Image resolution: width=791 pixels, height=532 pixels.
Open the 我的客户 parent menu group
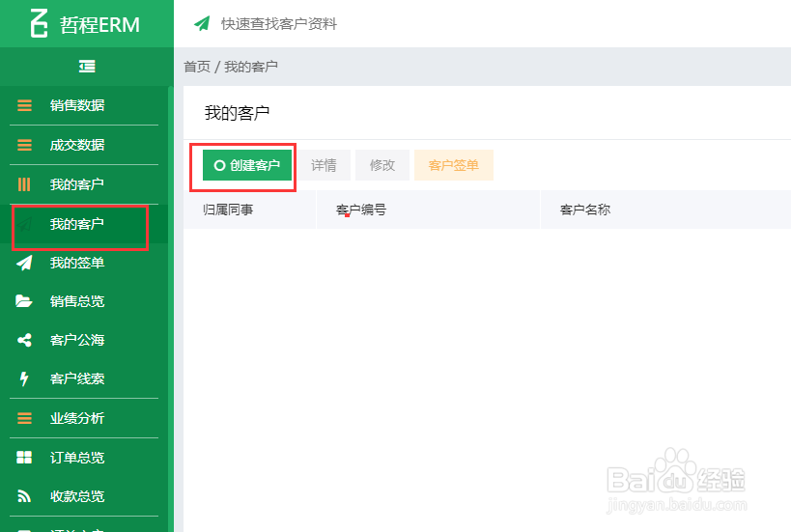pos(84,184)
